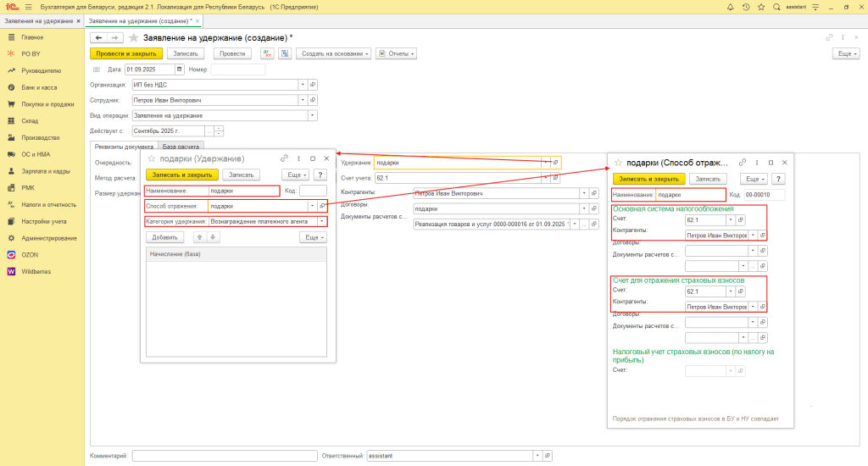Click Код field 00-00010

tap(765, 194)
